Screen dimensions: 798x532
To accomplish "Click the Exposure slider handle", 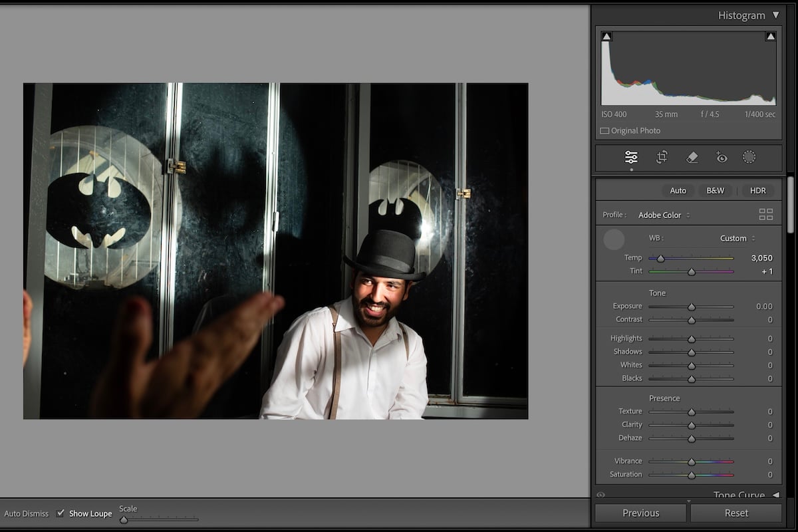I will pyautogui.click(x=690, y=307).
